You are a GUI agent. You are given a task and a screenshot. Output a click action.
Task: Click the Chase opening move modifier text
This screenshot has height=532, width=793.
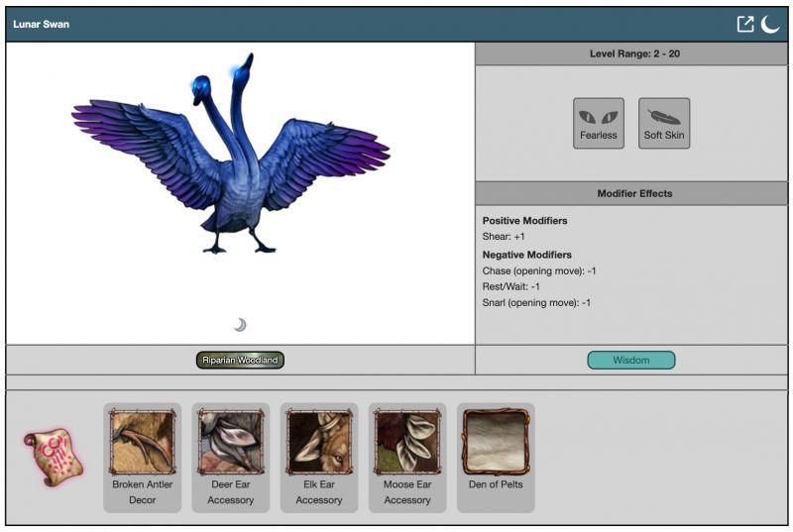[x=539, y=270]
